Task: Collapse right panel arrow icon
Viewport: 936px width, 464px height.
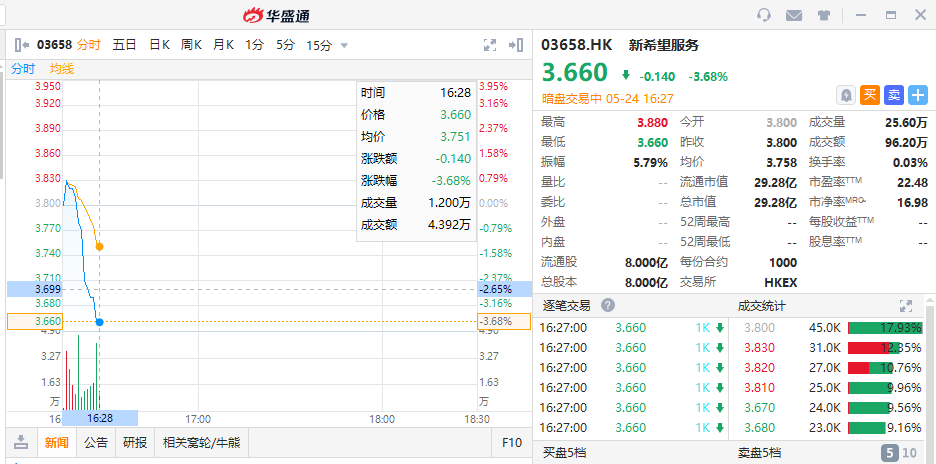Action: tap(516, 45)
